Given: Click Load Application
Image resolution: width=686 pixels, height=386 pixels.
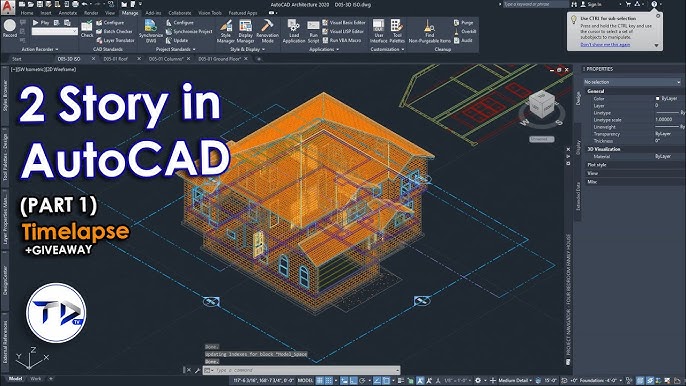Looking at the screenshot, I should point(294,31).
